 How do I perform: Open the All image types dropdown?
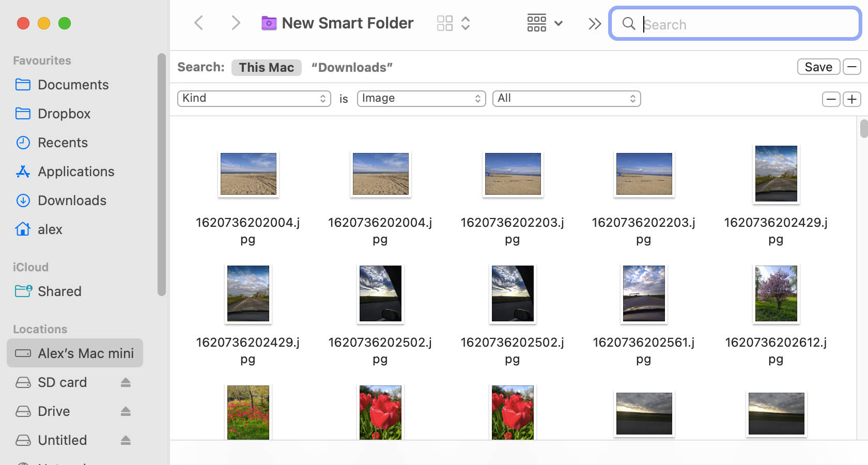point(566,98)
